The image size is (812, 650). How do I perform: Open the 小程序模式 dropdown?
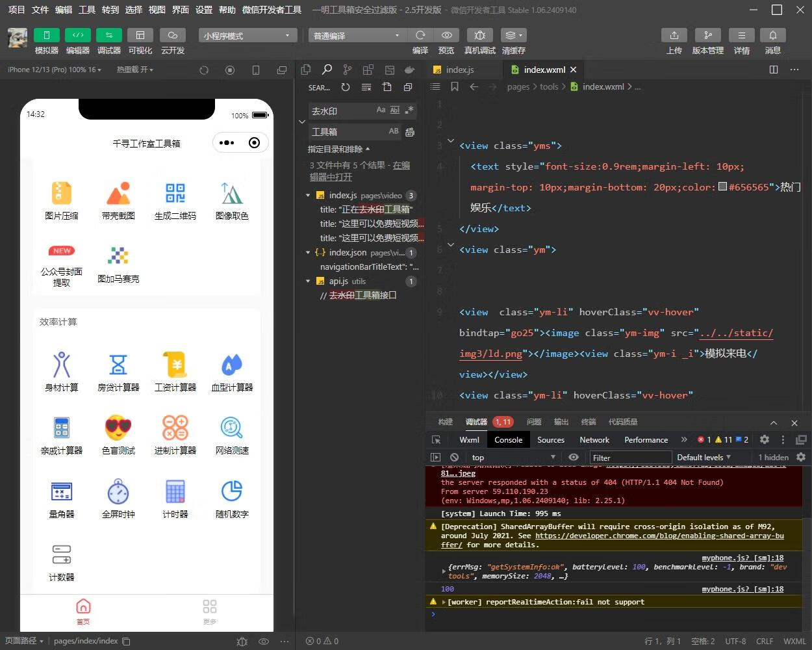[x=247, y=36]
